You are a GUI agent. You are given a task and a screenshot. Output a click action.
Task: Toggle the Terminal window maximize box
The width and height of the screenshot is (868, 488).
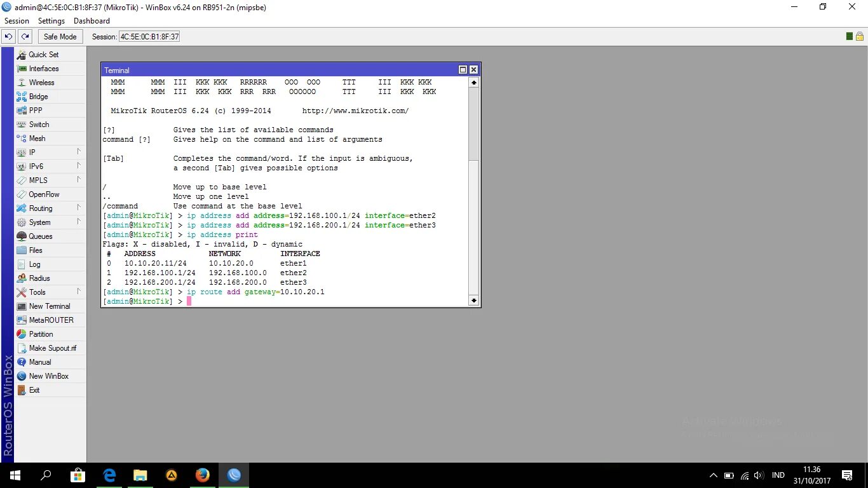point(463,69)
